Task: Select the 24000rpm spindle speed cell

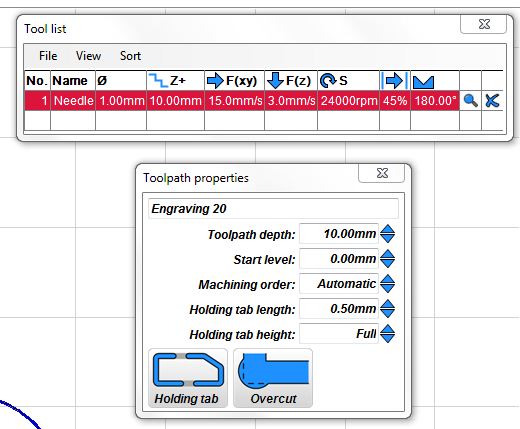Action: tap(348, 101)
